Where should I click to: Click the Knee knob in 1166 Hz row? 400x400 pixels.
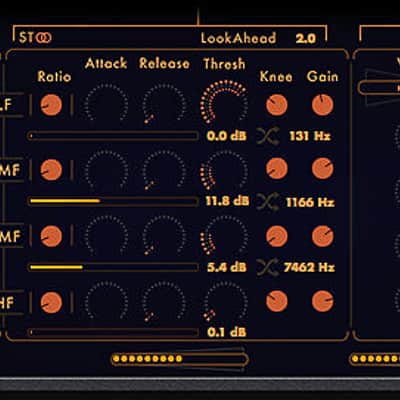tap(277, 168)
